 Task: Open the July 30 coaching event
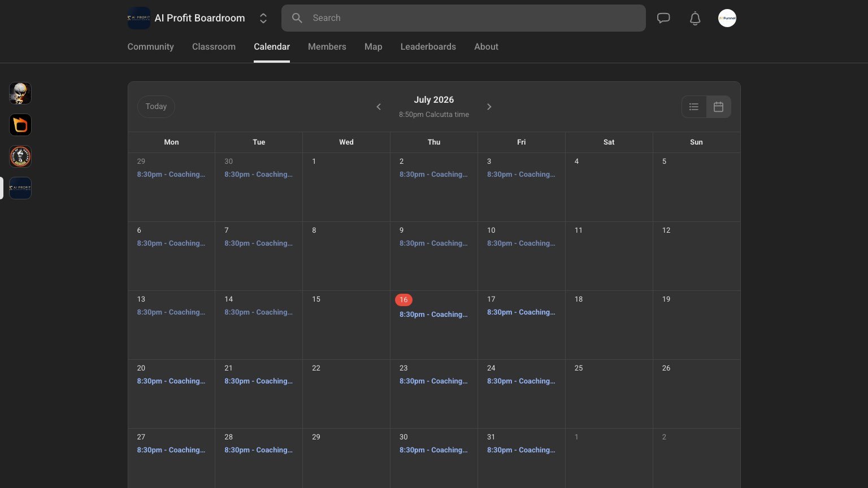point(433,450)
